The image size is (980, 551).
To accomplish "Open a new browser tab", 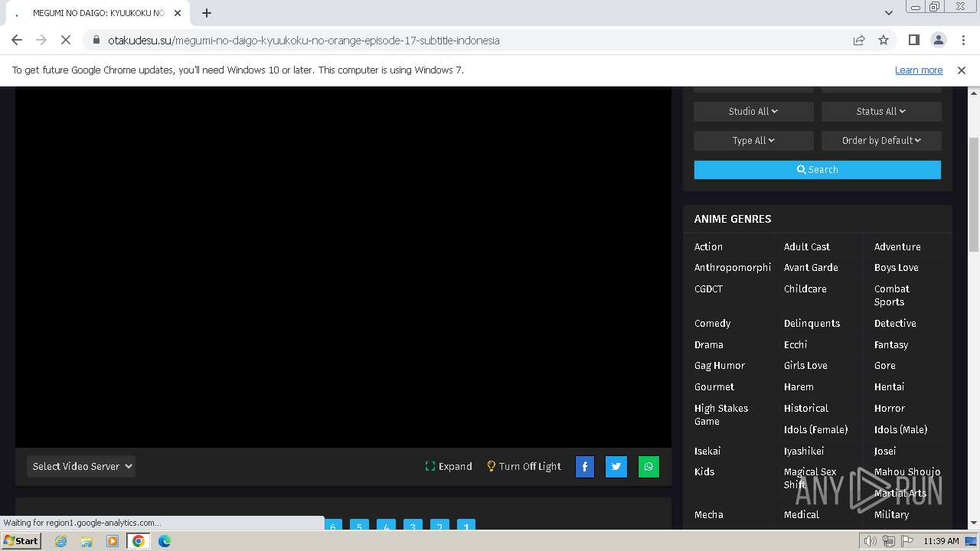I will (207, 13).
